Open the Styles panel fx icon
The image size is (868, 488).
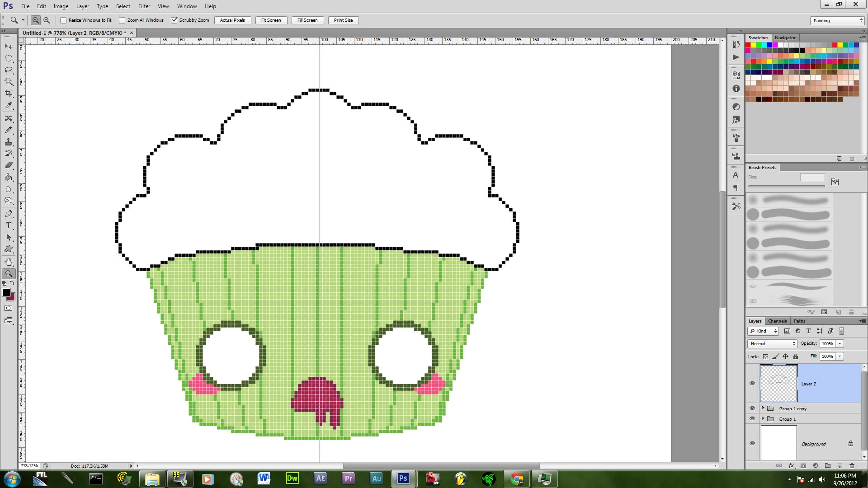(x=736, y=120)
